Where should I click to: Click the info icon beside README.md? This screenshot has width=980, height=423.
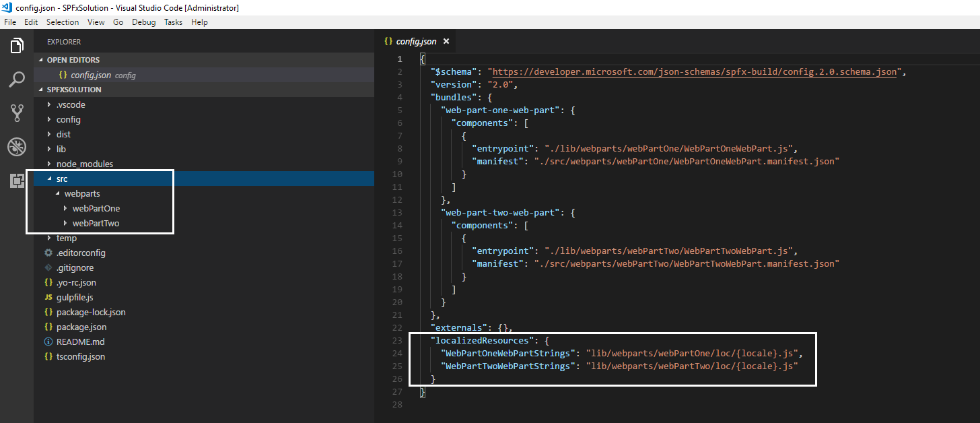[x=48, y=341]
